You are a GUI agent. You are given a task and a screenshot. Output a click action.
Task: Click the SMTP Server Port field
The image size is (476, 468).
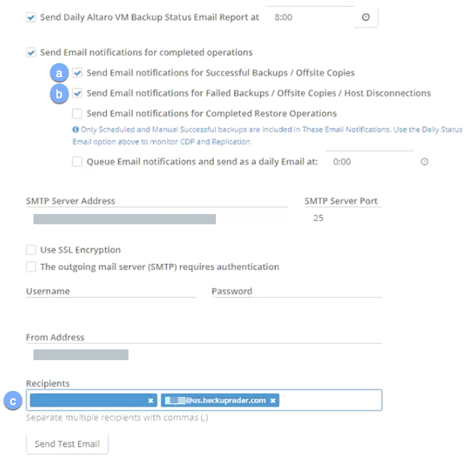pos(342,219)
